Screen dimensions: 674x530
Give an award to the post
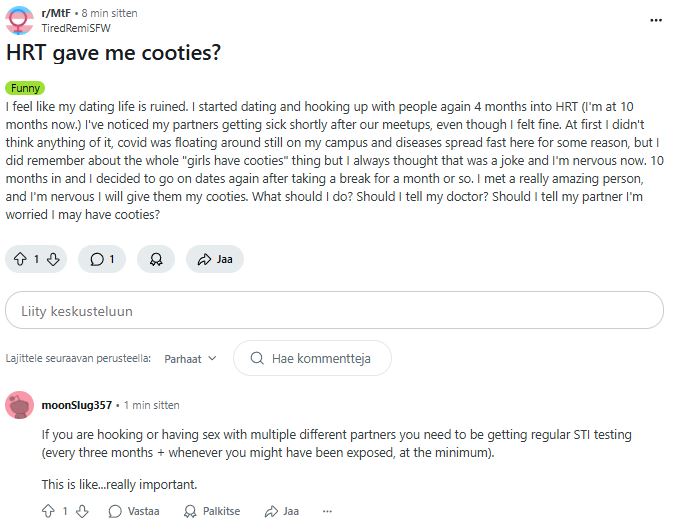156,259
